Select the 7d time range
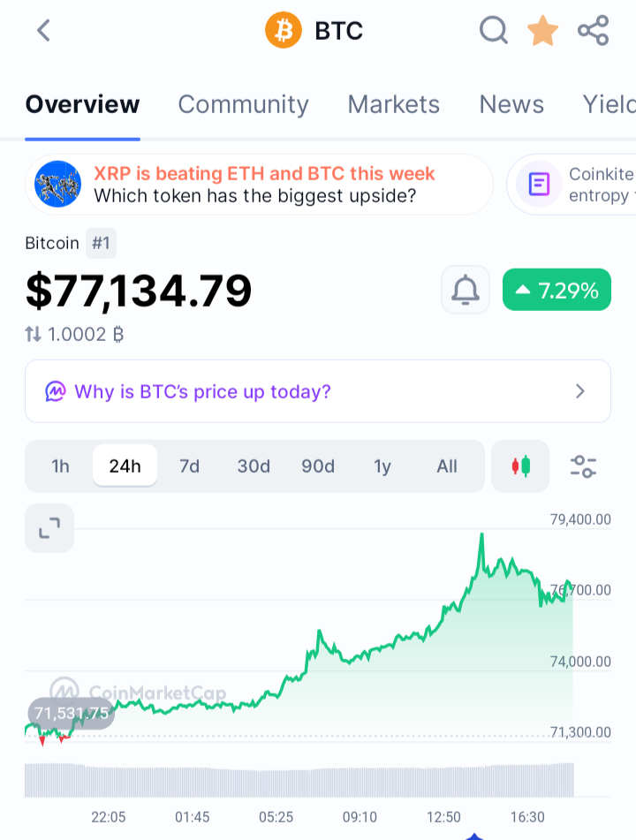This screenshot has height=840, width=636. (x=189, y=466)
